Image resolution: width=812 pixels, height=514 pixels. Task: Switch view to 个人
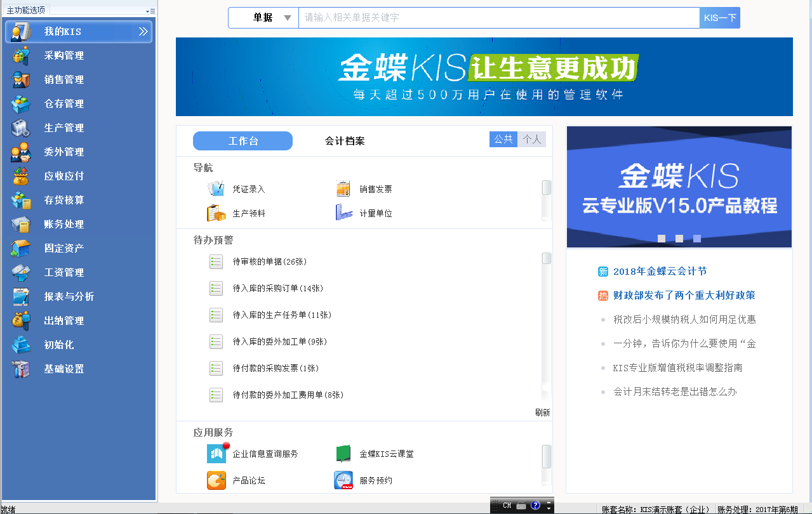pos(532,139)
